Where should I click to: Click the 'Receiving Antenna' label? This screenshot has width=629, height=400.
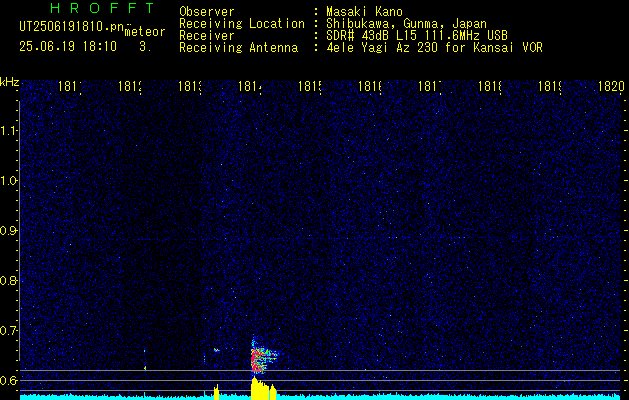[x=238, y=48]
